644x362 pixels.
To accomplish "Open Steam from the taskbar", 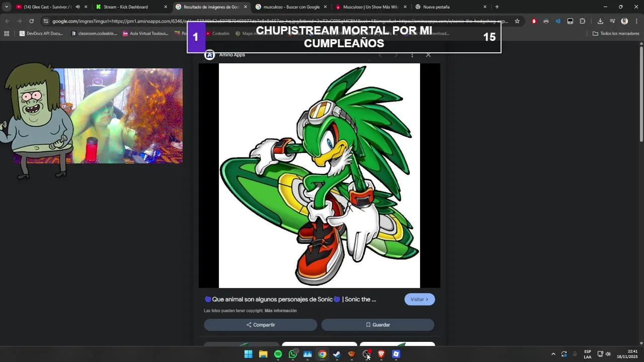I will click(x=337, y=354).
